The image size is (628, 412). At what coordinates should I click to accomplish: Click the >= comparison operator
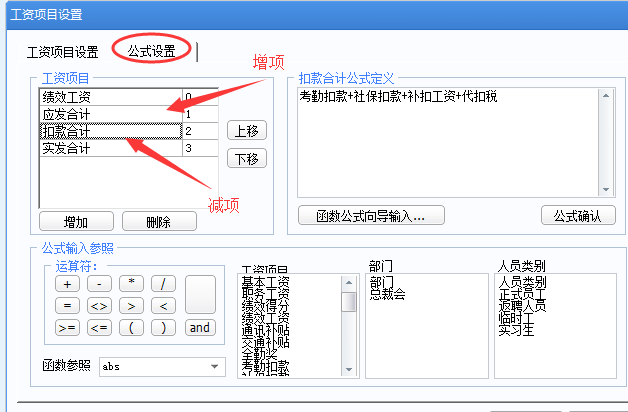pyautogui.click(x=68, y=328)
